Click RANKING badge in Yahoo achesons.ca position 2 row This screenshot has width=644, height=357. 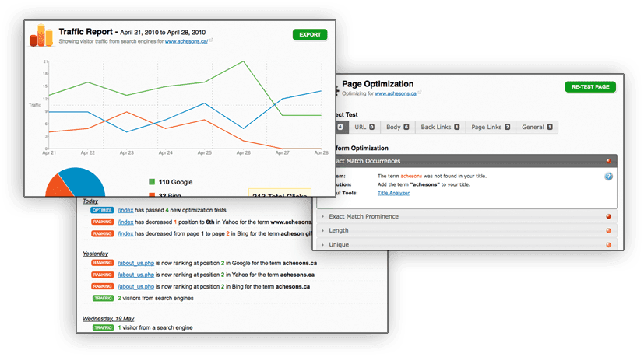102,275
